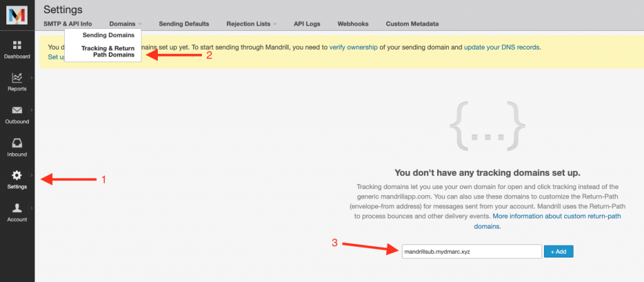Screen dimensions: 644x282
Task: Open the update your DNS records link
Action: (501, 47)
